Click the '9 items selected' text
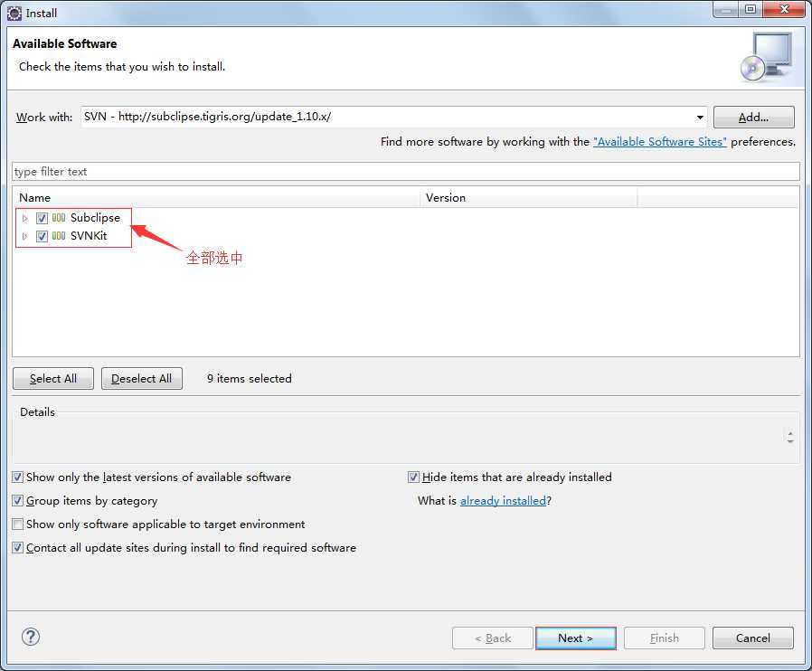 click(249, 379)
